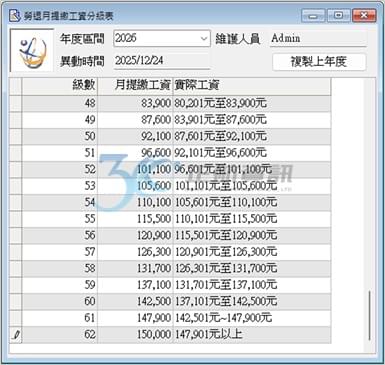Click the range cell 87,601元至92,100元
The height and width of the screenshot is (365, 385).
(252, 136)
